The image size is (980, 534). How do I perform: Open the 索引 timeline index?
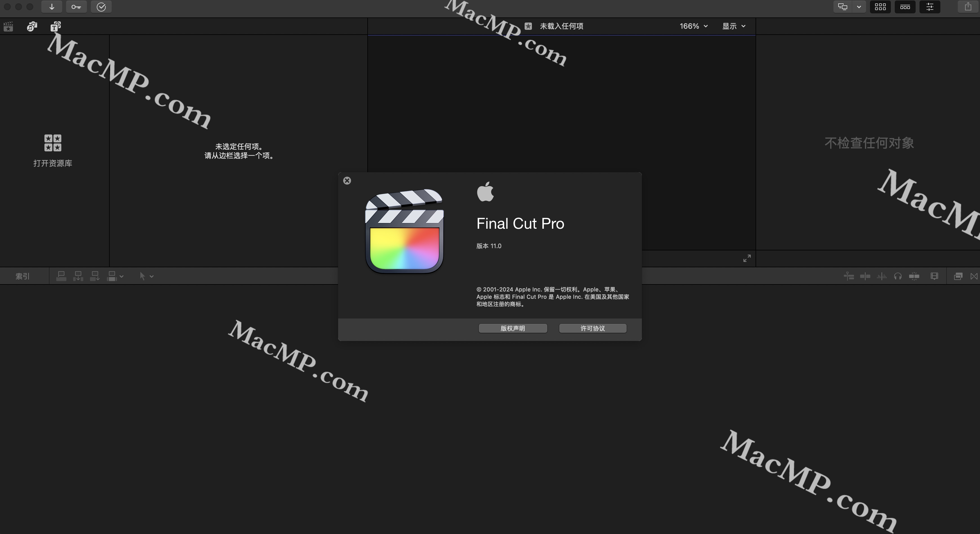pos(23,276)
